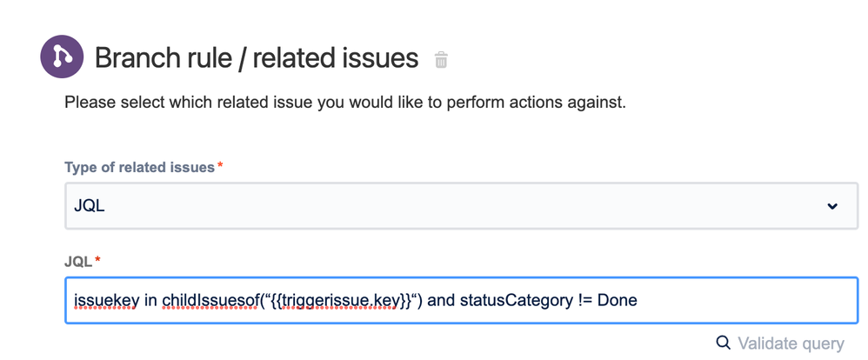Click empty space at end of JQL input
This screenshot has height=360, width=868.
pos(765,300)
